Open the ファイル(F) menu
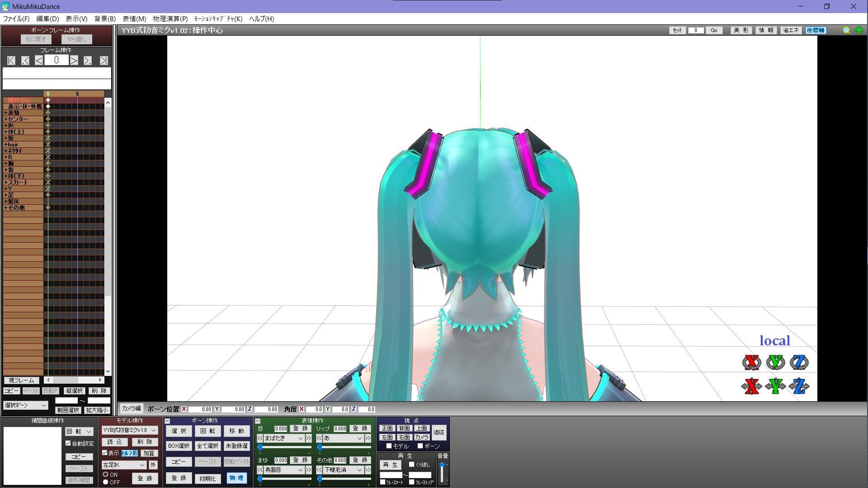868x488 pixels. click(16, 19)
